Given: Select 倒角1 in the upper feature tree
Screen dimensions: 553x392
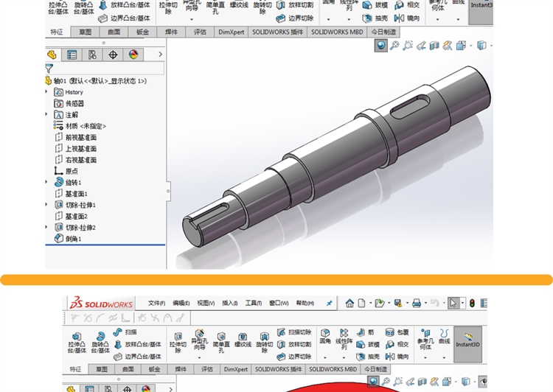Looking at the screenshot, I should 68,239.
